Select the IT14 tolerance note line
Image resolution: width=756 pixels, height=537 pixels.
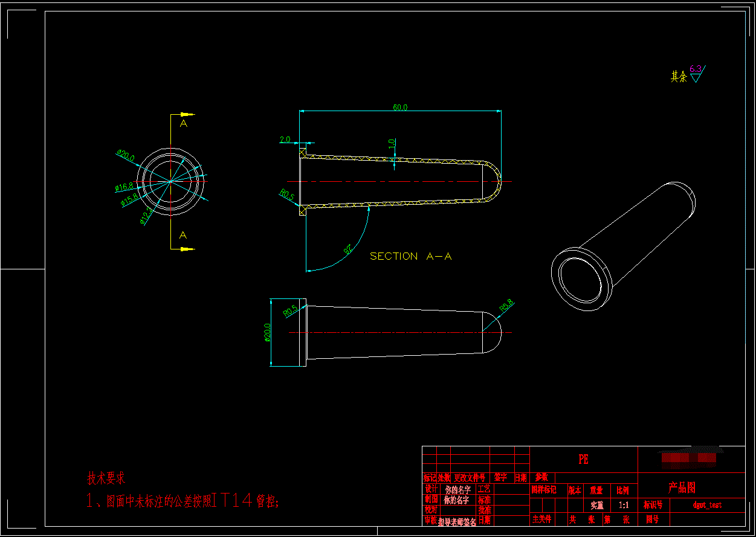coord(183,501)
